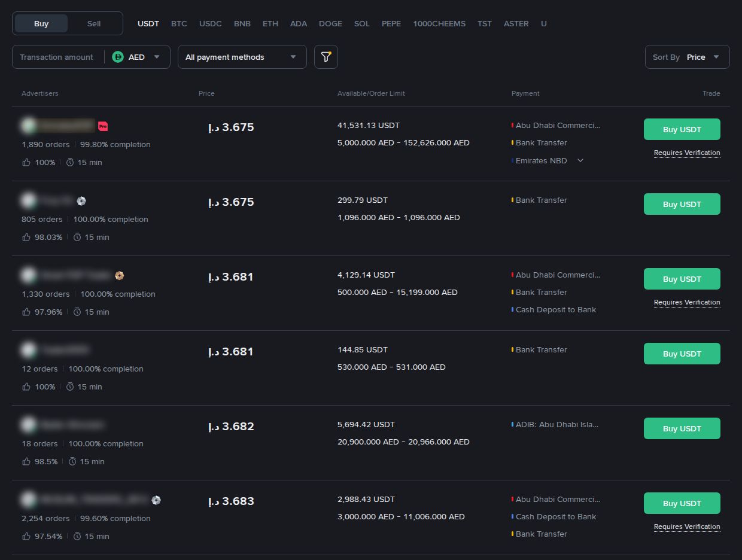Select the ETH asset tab
The width and height of the screenshot is (742, 560).
click(x=270, y=23)
